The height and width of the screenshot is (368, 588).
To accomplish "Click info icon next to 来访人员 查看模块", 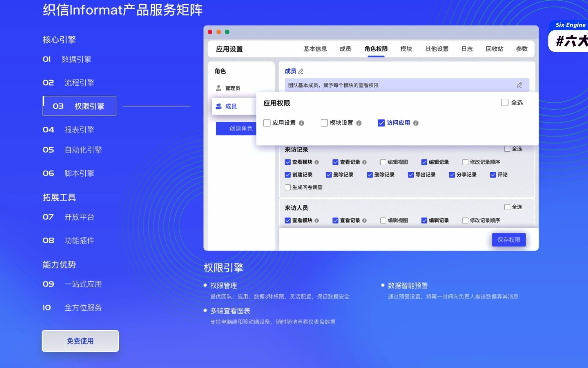I will click(x=317, y=220).
